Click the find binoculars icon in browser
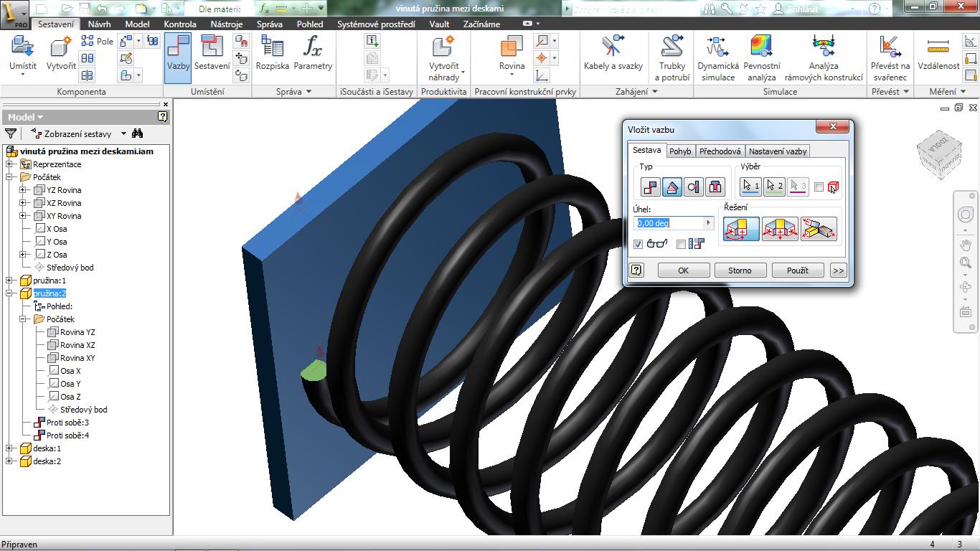This screenshot has width=980, height=551. coord(138,133)
